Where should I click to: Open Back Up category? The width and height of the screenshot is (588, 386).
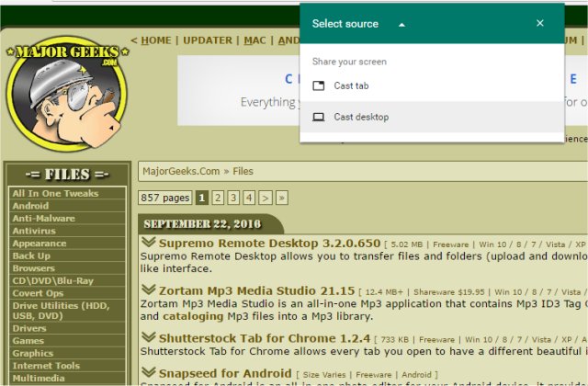coord(67,255)
